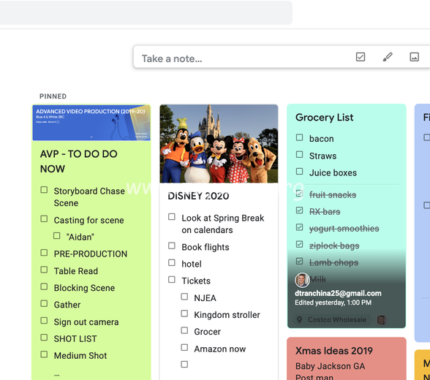The image size is (430, 380).
Task: Check the Kingdom stroller sub-item
Action: [184, 314]
